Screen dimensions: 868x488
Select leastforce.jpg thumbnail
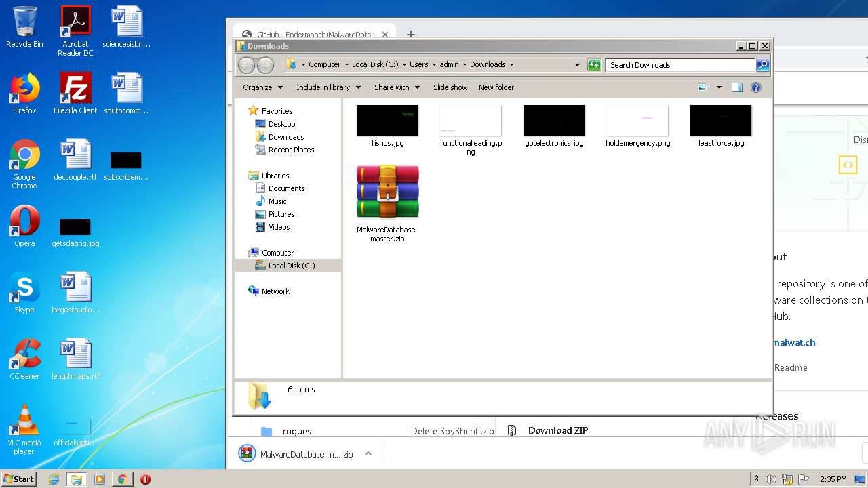(x=721, y=126)
